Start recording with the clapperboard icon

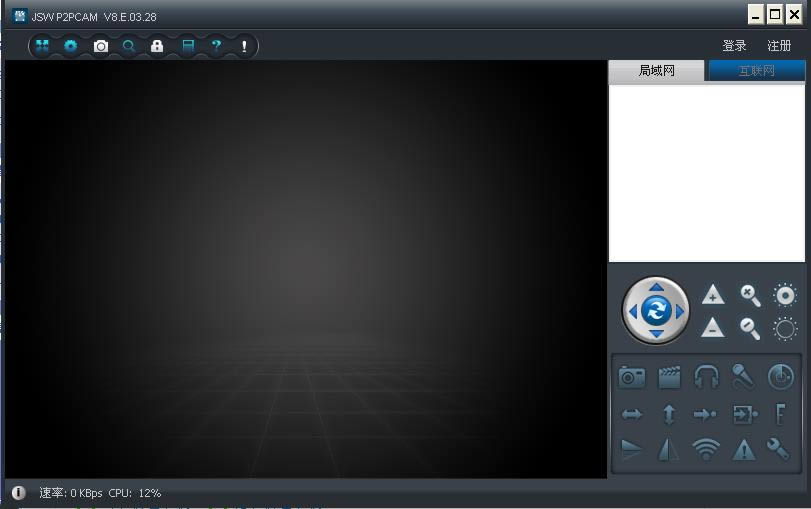click(669, 376)
